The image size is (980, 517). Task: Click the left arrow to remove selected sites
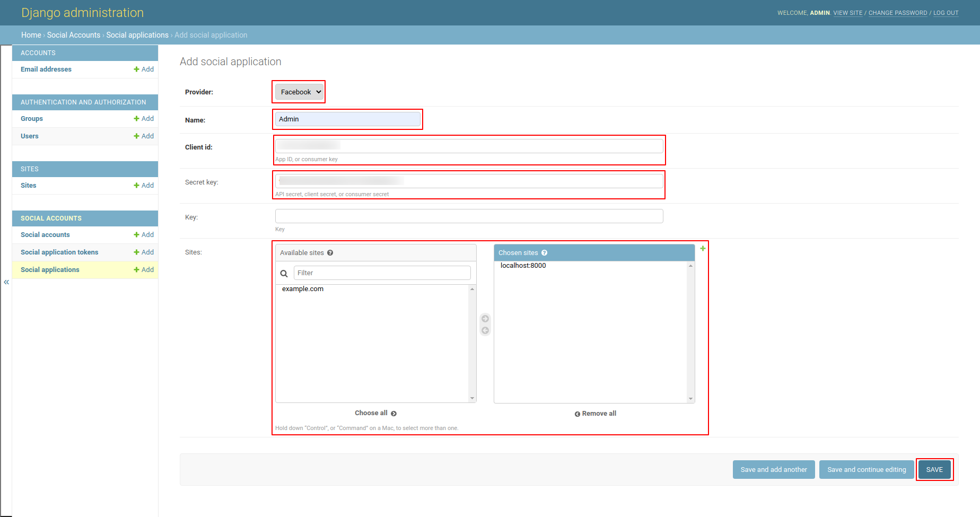pyautogui.click(x=485, y=330)
